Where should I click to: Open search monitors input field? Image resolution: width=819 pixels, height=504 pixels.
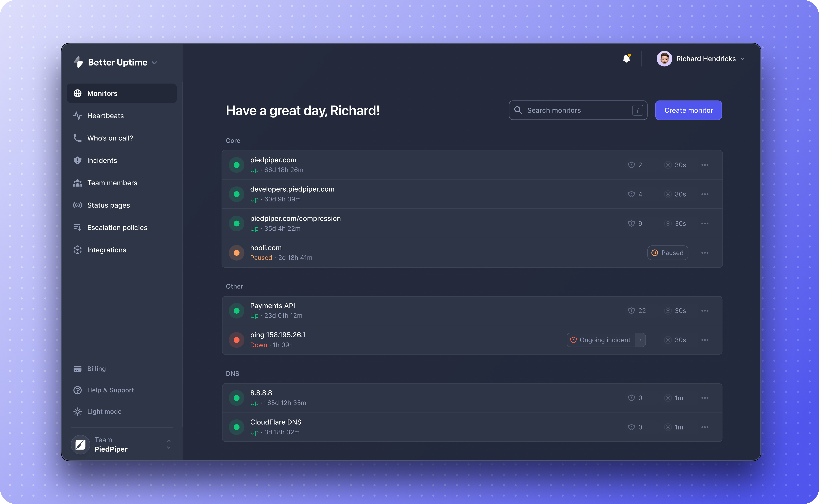click(578, 110)
